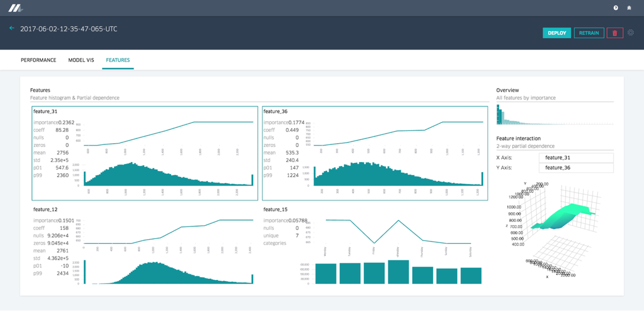
Task: Click the DEPLOY button
Action: tap(557, 33)
